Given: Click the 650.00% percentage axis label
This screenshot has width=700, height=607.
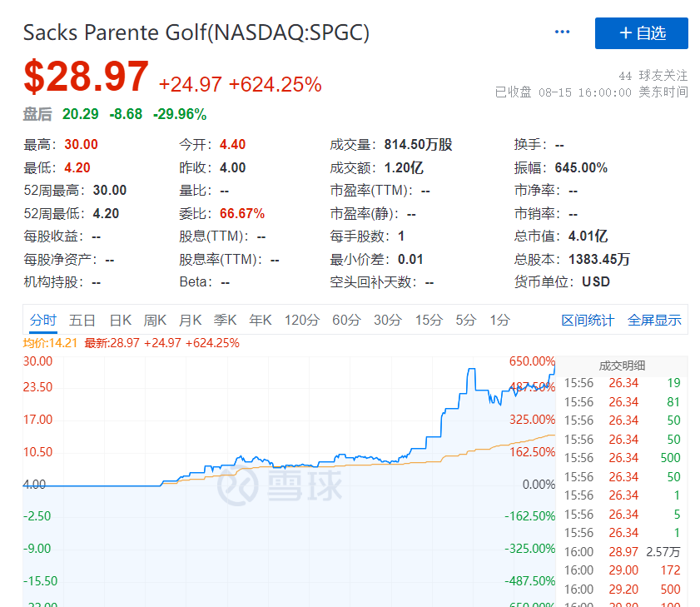Looking at the screenshot, I should click(x=532, y=361).
